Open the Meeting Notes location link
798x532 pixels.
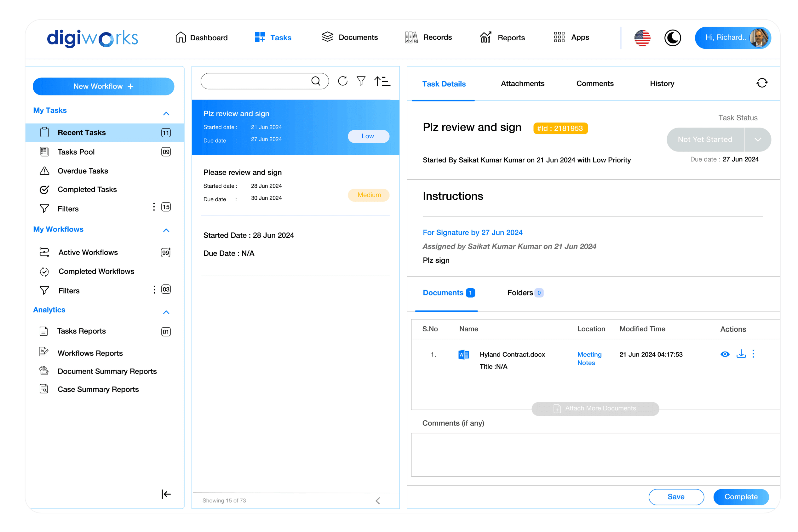(x=589, y=358)
